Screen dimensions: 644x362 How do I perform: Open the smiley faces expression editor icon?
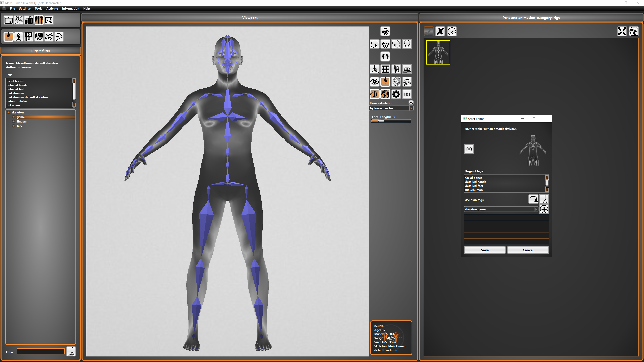tap(49, 37)
